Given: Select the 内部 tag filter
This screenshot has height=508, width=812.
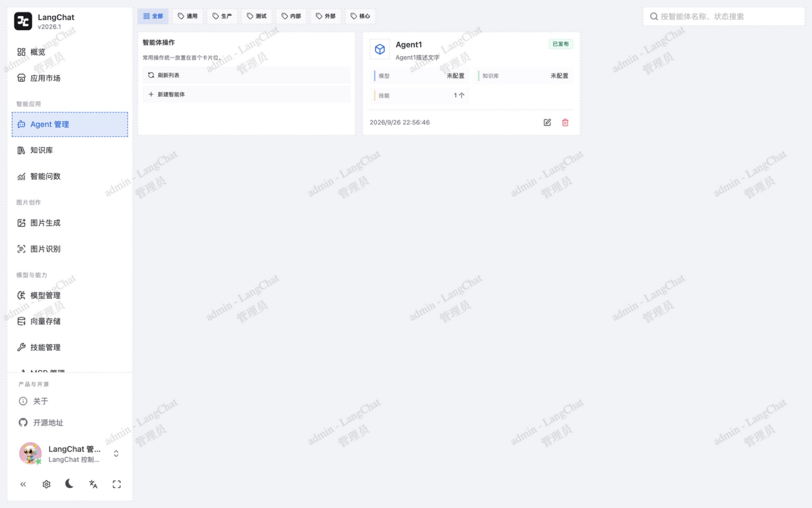Looking at the screenshot, I should click(291, 16).
